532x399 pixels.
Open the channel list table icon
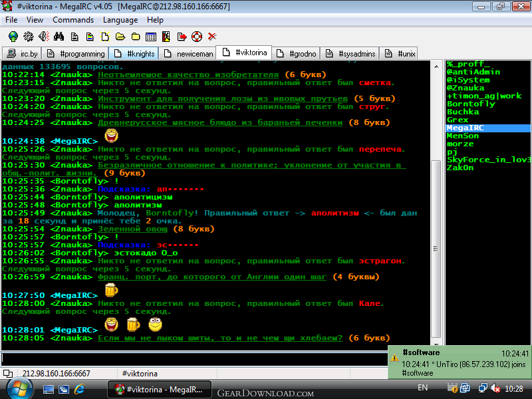tap(151, 37)
